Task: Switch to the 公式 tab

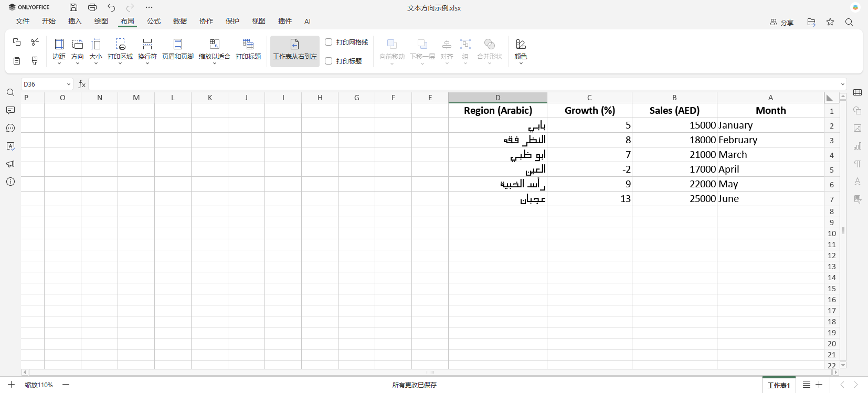Action: coord(154,21)
